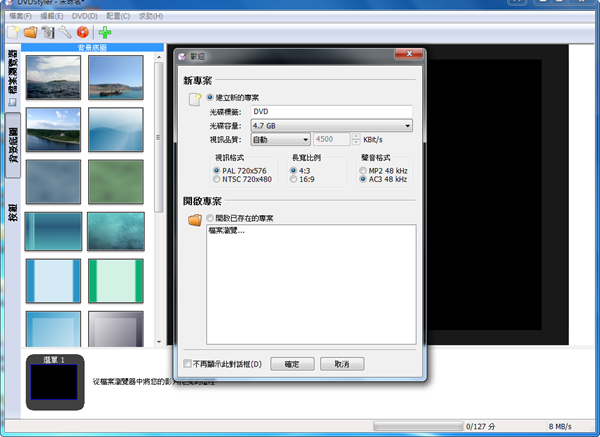
Task: Click the Burn DVD disc icon
Action: (83, 33)
